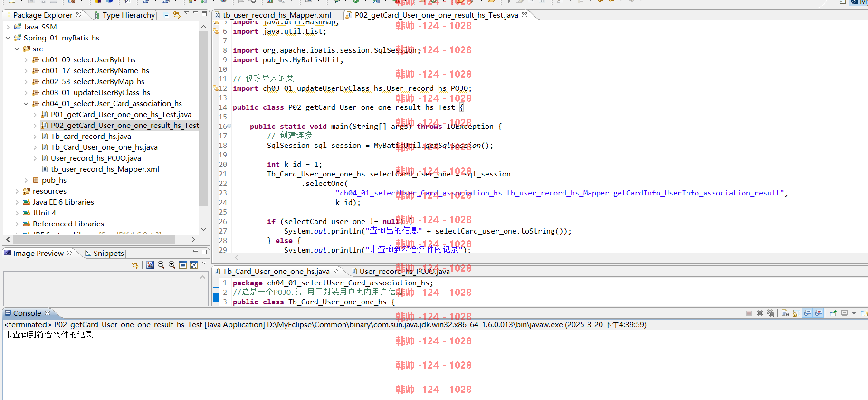Open Image Preview view menu
This screenshot has width=868, height=400.
204,263
